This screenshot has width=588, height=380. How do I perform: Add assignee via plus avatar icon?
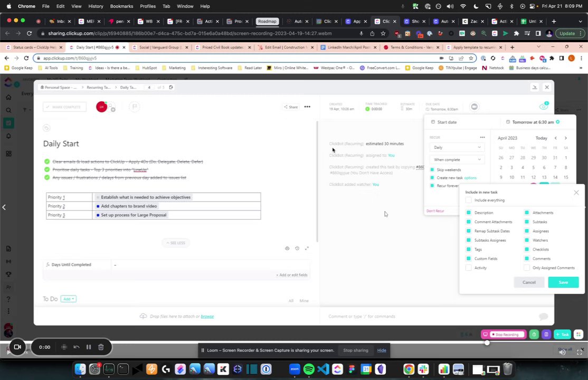(112, 108)
